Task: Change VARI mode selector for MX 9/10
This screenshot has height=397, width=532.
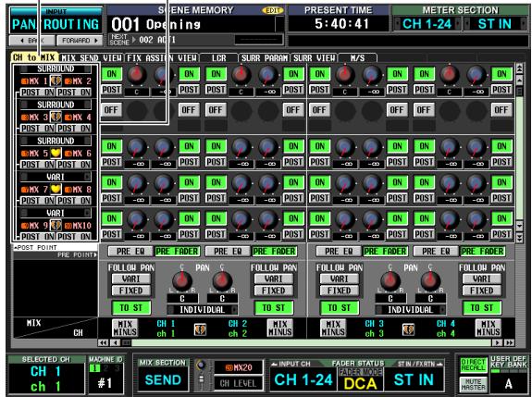Action: pyautogui.click(x=56, y=213)
